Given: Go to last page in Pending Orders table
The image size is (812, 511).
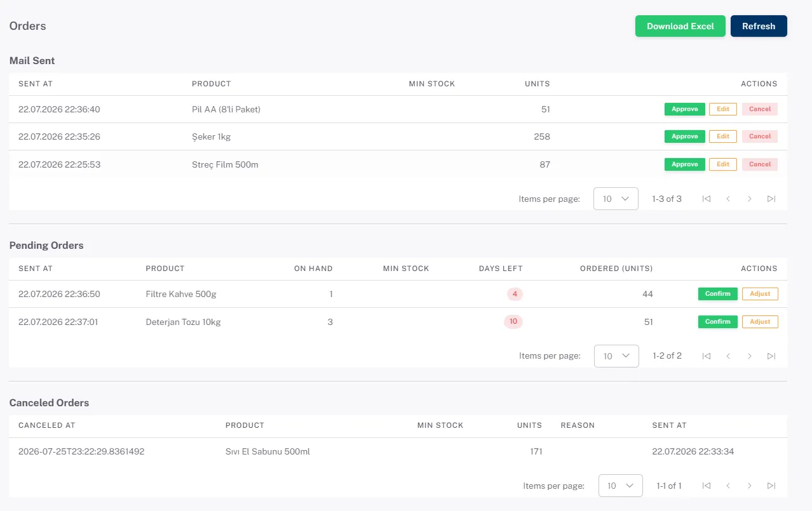Looking at the screenshot, I should 771,356.
